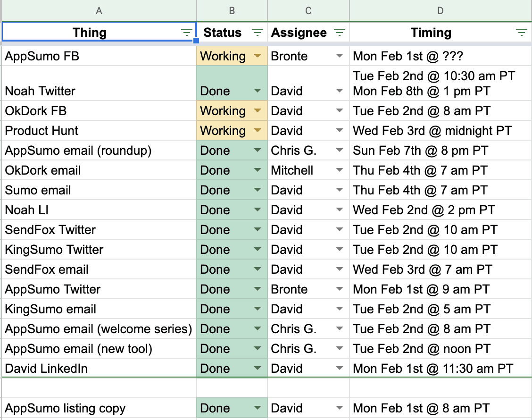This screenshot has height=420, width=532.
Task: Open the filter icon in Assignee header
Action: tap(340, 33)
